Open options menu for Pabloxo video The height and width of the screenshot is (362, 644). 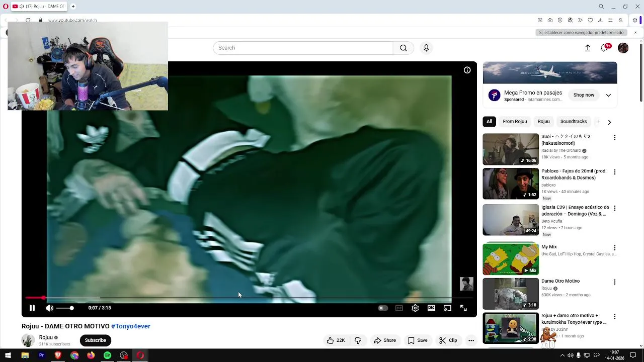point(614,172)
